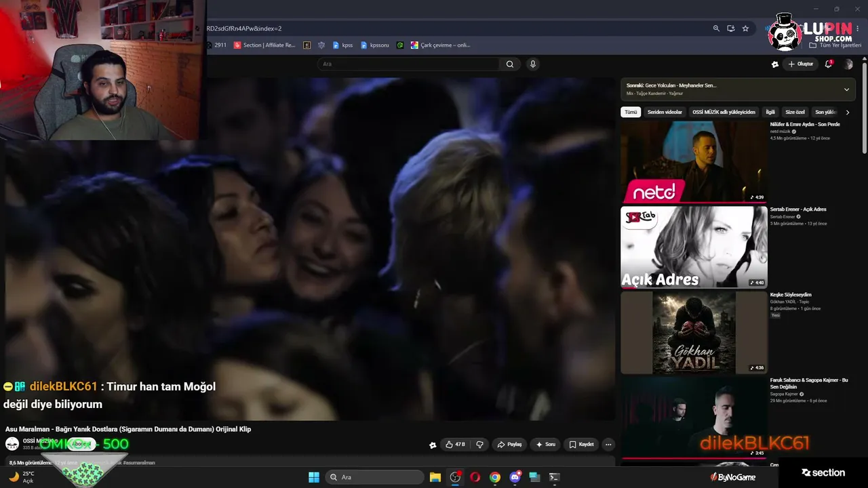Click the 'Sagopa Kajmer' channel name
The width and height of the screenshot is (868, 488).
coord(784,394)
